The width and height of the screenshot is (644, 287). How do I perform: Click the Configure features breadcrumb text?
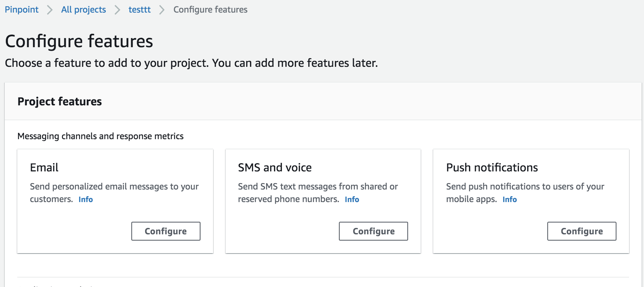tap(210, 9)
